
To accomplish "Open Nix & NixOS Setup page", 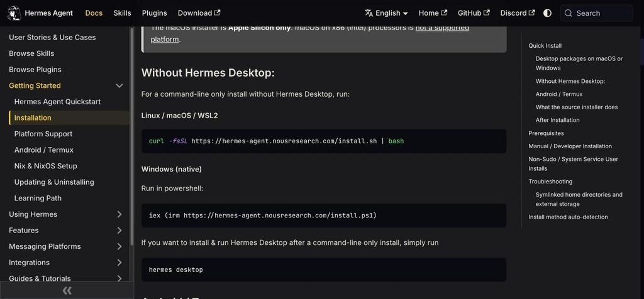I will pos(45,166).
